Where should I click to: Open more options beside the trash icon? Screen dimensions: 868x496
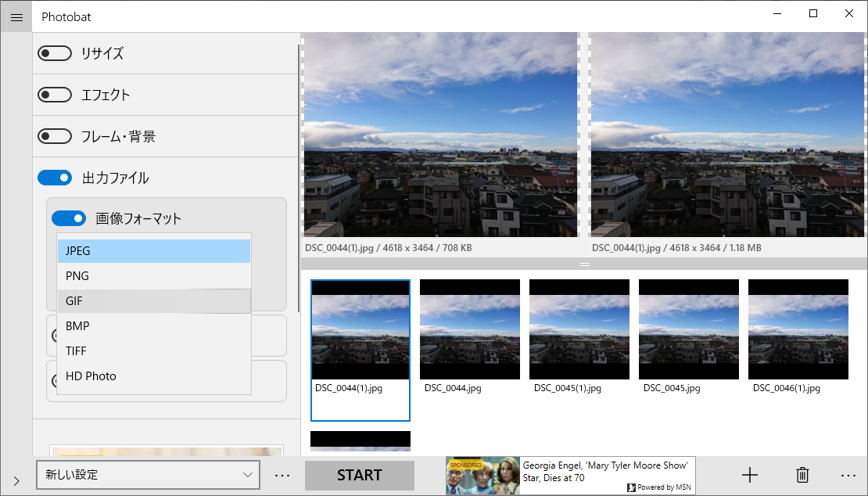pyautogui.click(x=848, y=475)
